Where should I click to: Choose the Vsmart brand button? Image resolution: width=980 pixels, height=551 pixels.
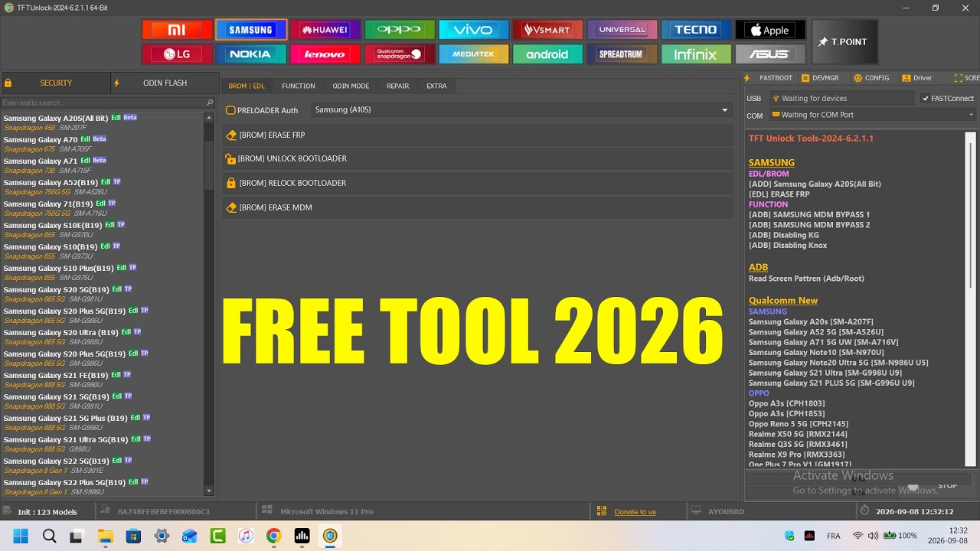pos(547,30)
